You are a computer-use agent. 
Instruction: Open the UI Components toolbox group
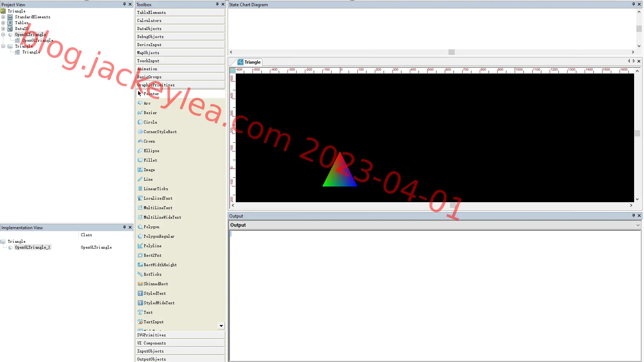(181, 343)
